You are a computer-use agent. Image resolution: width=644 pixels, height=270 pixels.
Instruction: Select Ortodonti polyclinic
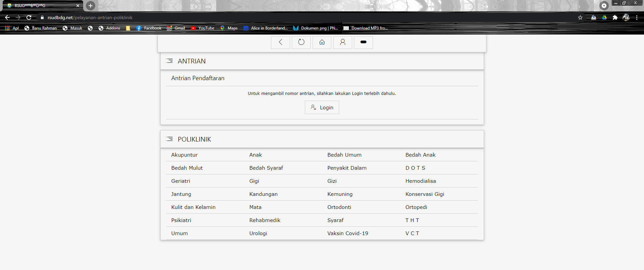coord(339,207)
